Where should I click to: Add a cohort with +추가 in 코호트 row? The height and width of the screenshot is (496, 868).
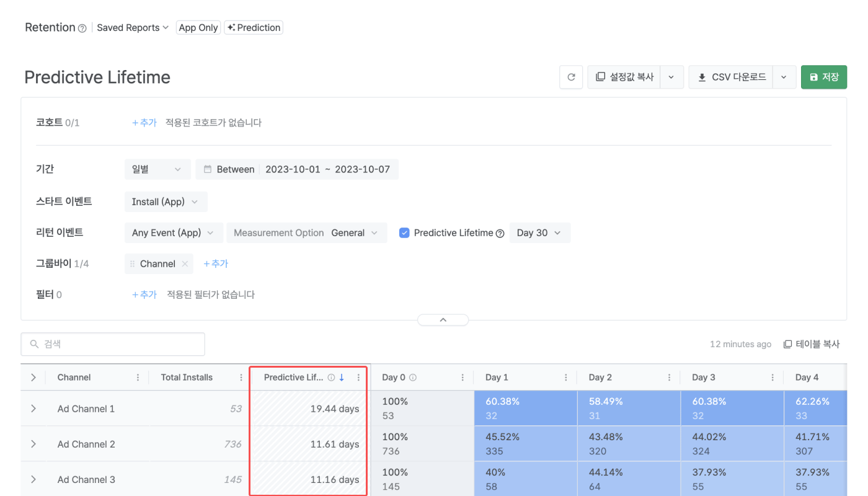(144, 123)
